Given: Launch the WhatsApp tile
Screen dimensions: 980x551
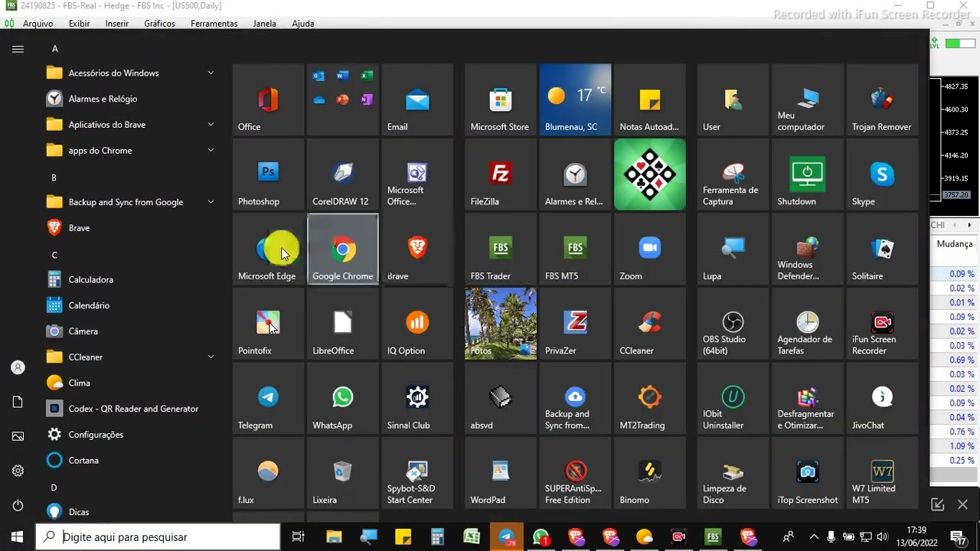Looking at the screenshot, I should point(342,398).
